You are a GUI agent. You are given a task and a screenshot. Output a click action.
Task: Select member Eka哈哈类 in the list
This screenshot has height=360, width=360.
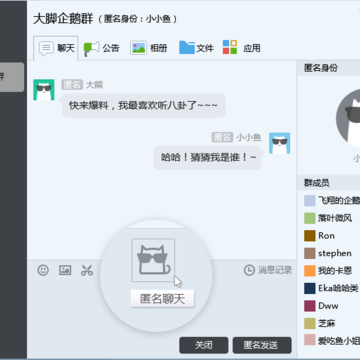(332, 288)
